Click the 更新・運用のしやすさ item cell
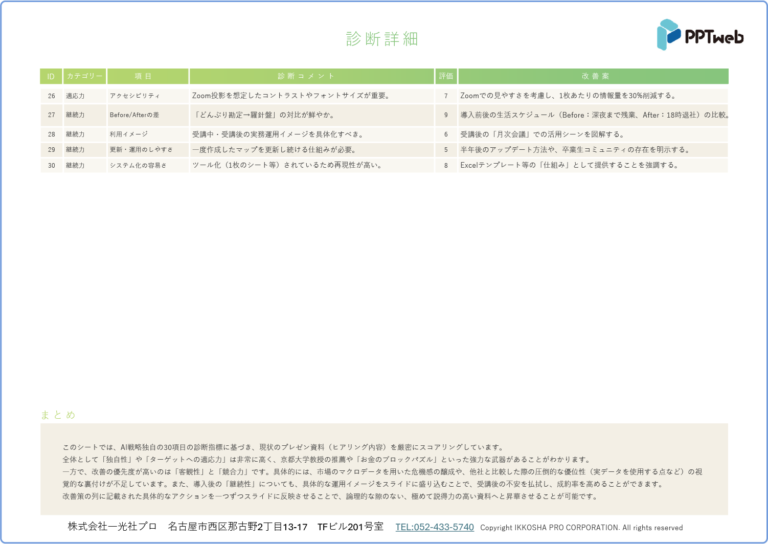 (148, 150)
